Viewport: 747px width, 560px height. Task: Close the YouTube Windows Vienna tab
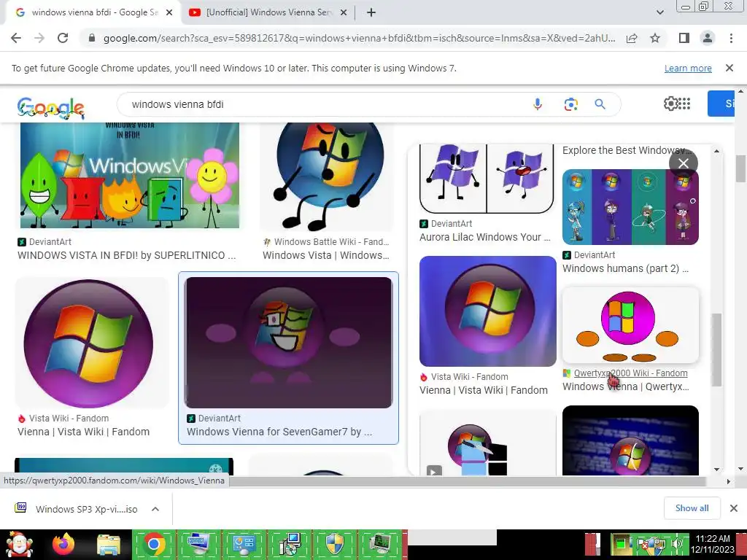[x=343, y=12]
